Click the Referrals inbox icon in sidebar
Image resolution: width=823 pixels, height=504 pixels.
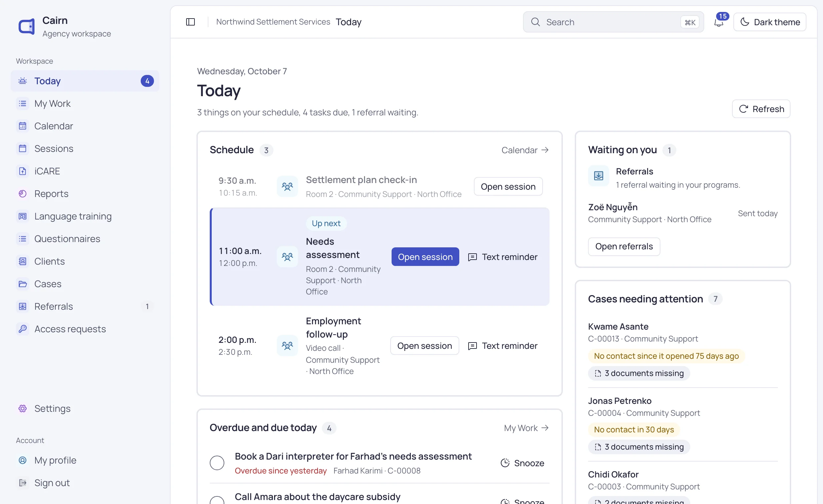pyautogui.click(x=22, y=306)
